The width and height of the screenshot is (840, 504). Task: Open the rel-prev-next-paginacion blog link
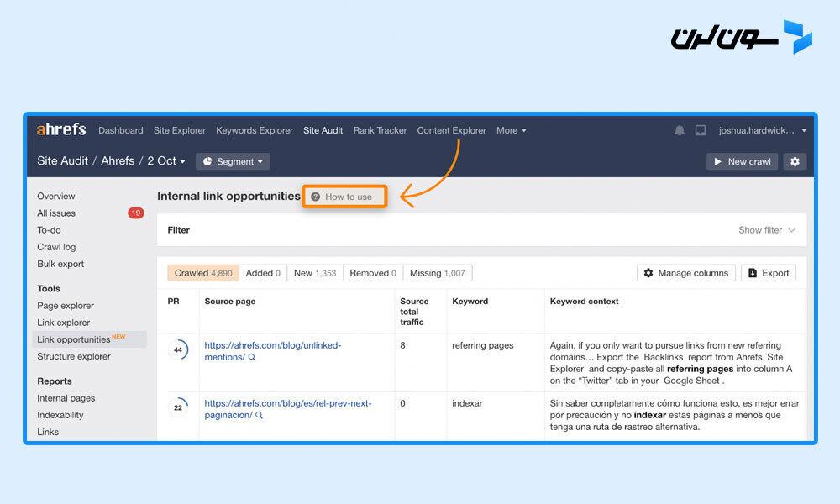(x=287, y=409)
